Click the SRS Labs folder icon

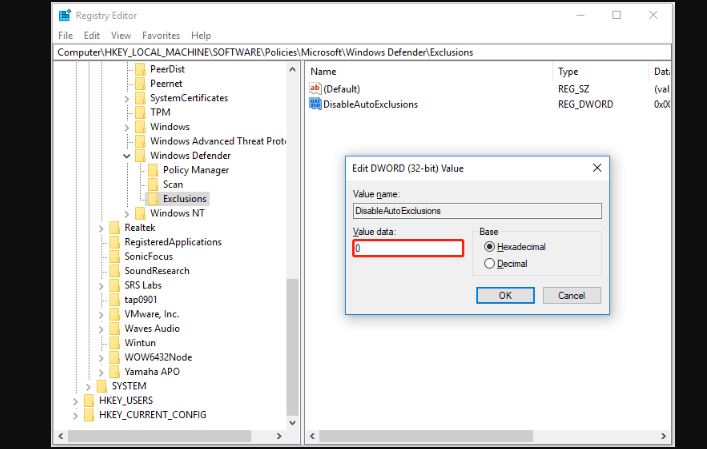coord(115,285)
